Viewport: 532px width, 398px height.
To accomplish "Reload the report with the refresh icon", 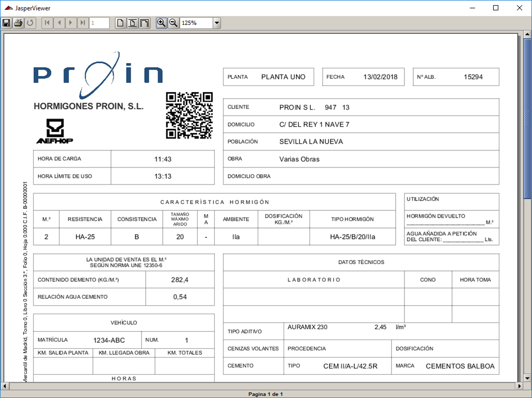I will coord(30,23).
